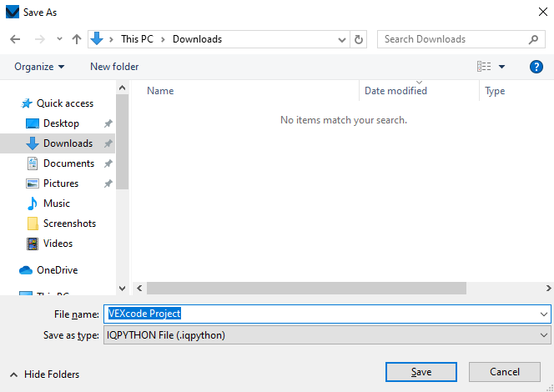Close the Save As dialog window

click(543, 12)
